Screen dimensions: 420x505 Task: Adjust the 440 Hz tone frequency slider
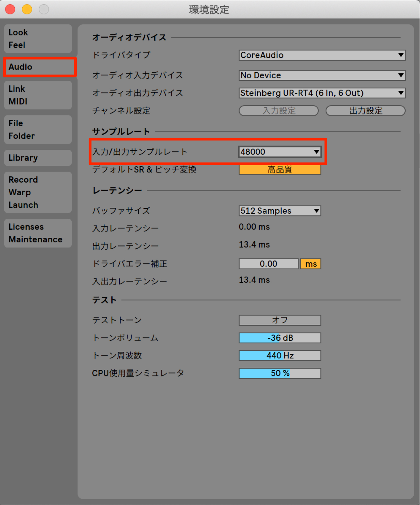[x=280, y=356]
